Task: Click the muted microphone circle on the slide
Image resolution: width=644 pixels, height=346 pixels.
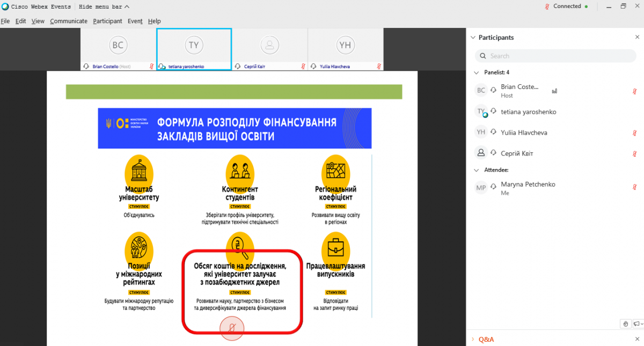Action: click(x=232, y=328)
